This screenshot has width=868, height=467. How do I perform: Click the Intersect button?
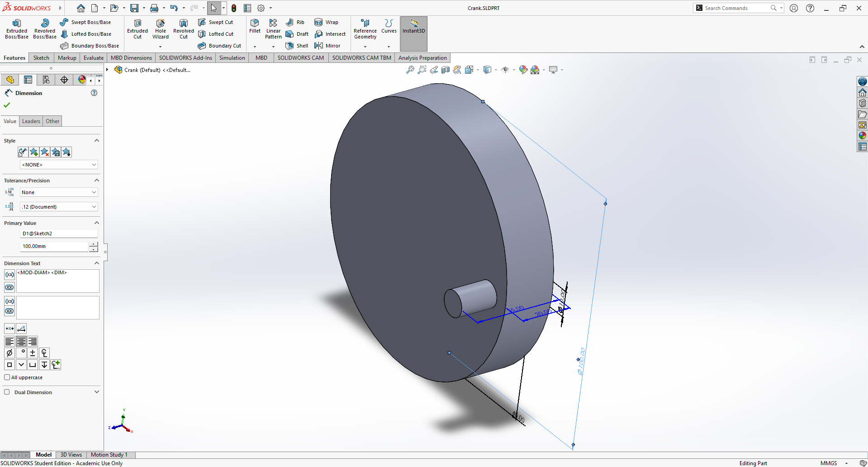(330, 34)
